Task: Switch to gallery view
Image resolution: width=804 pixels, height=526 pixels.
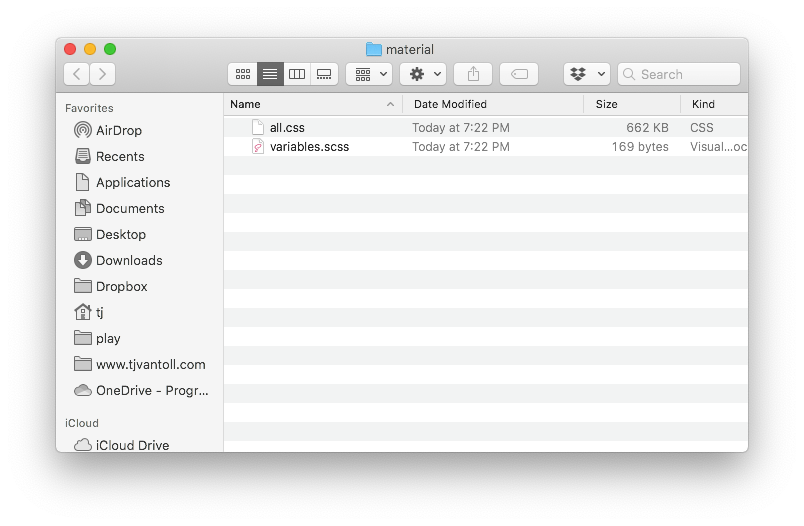Action: coord(324,74)
